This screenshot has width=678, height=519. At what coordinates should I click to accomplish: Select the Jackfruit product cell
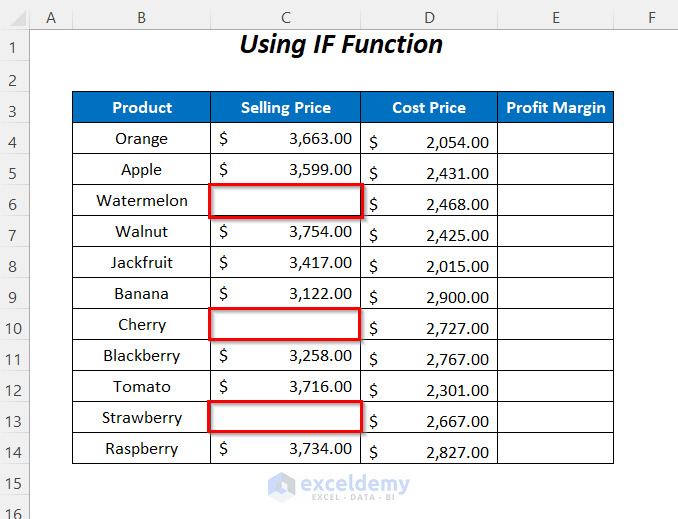pos(141,263)
